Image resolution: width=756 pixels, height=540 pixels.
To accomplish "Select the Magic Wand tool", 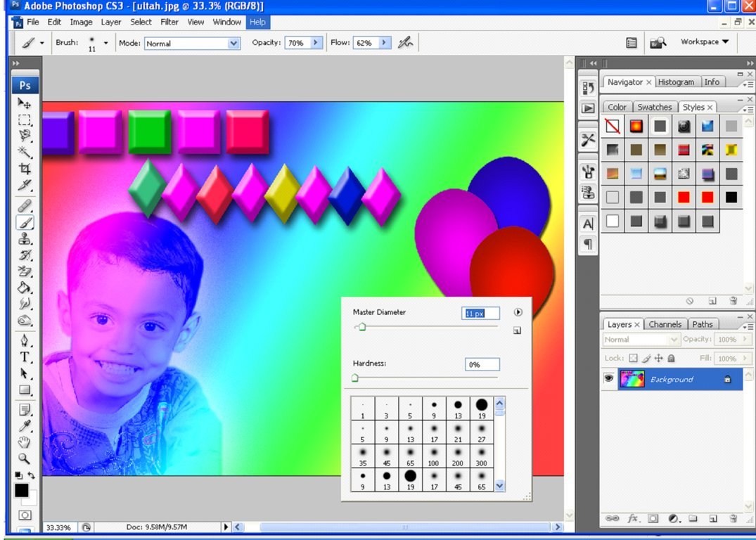I will click(24, 153).
